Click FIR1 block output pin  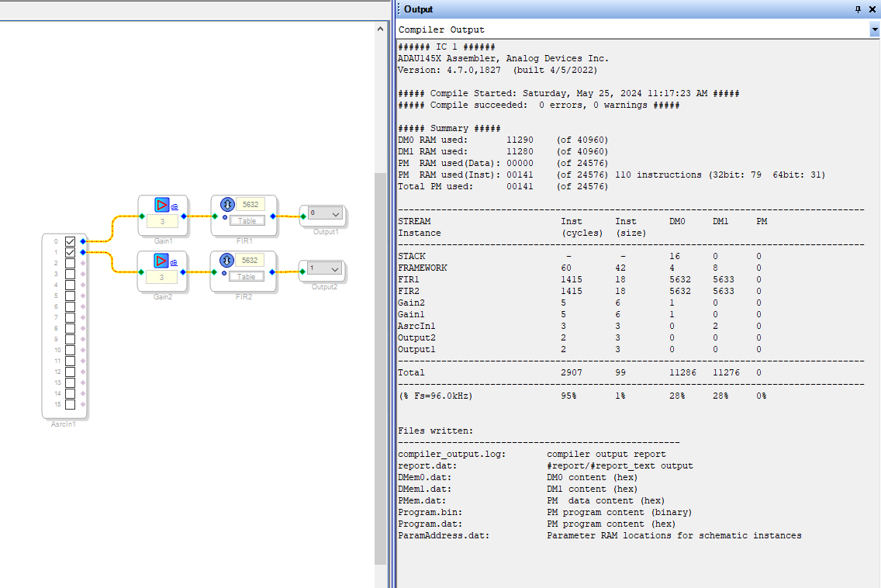click(x=273, y=216)
